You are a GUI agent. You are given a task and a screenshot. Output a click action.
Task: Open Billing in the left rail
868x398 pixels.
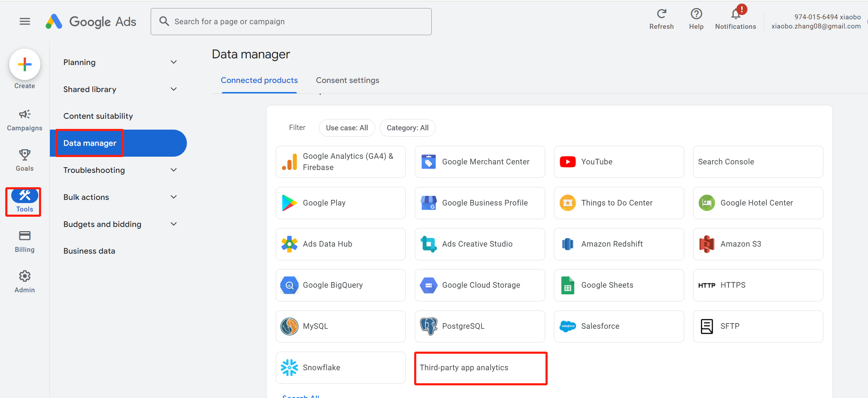[x=25, y=242]
